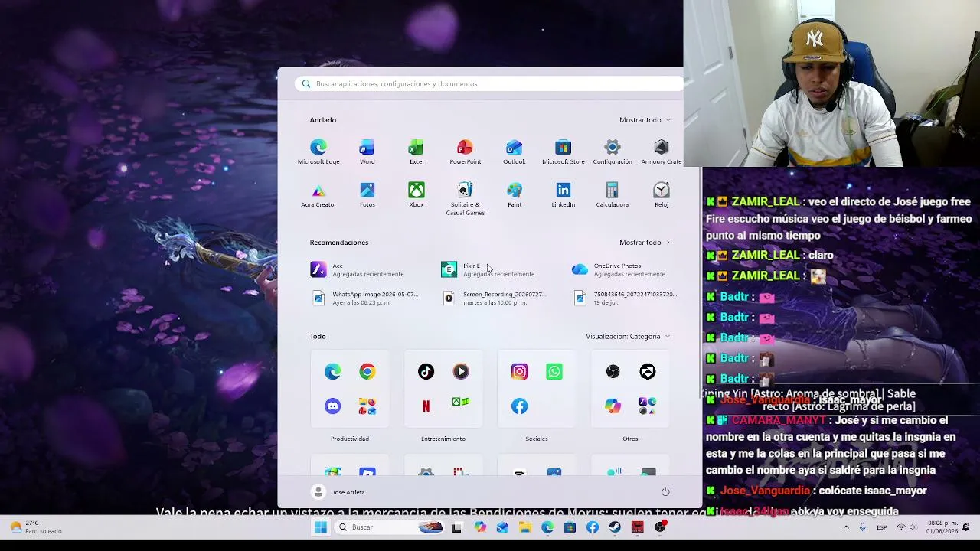Open recent file Screen_Recording_20260727
The image size is (980, 551).
point(494,298)
